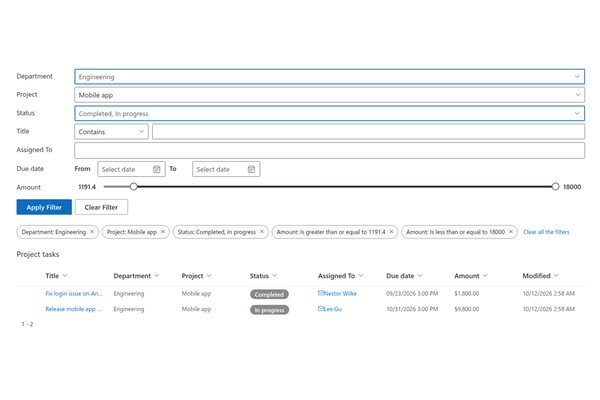
Task: Open the Fix login issue on An... task
Action: (74, 294)
